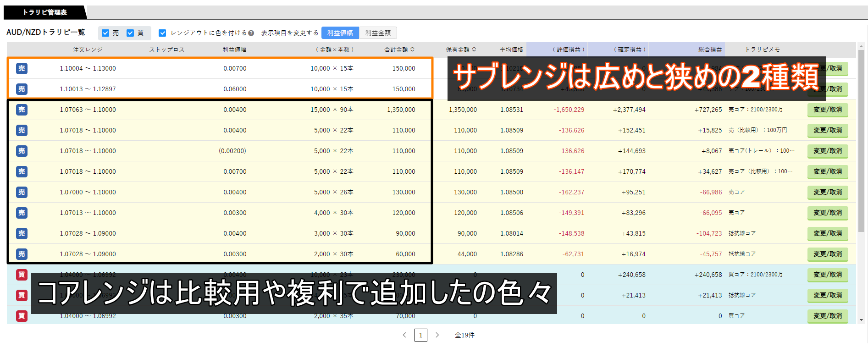868x347 pixels.
Task: Click the 全19件 total count text
Action: tap(464, 335)
